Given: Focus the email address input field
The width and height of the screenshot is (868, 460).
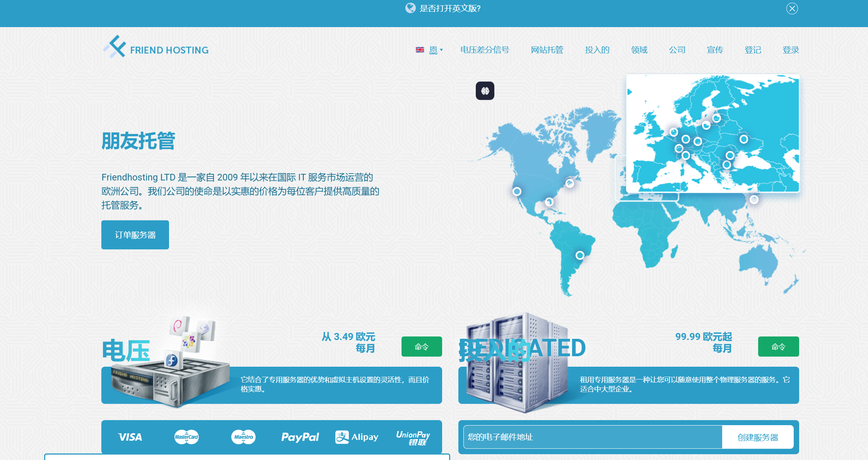Looking at the screenshot, I should click(592, 437).
